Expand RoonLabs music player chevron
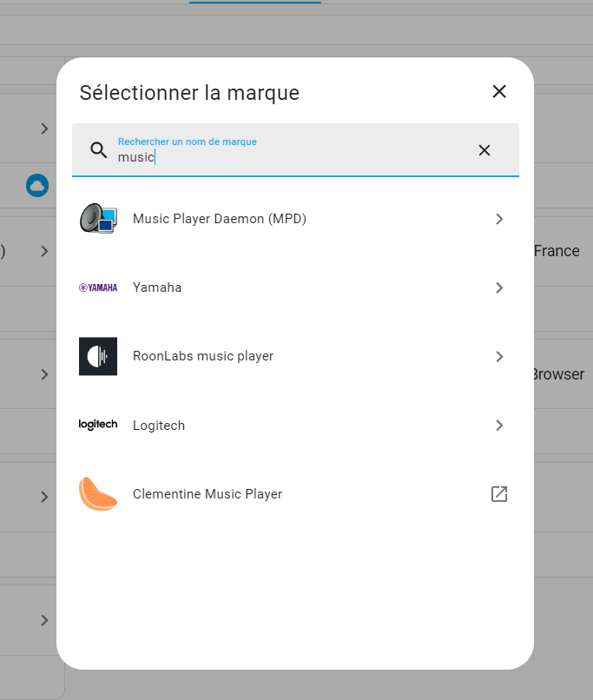Screen dimensions: 593x700 [x=499, y=356]
